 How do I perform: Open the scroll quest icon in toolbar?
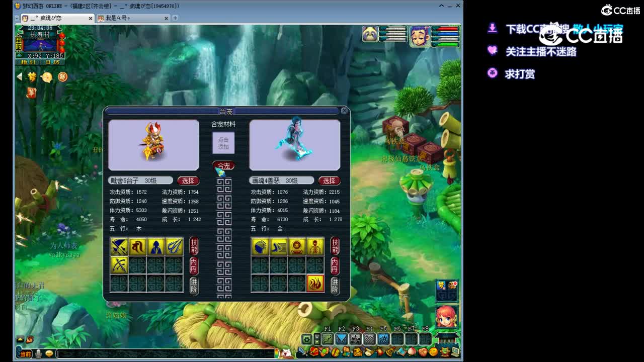pyautogui.click(x=368, y=352)
